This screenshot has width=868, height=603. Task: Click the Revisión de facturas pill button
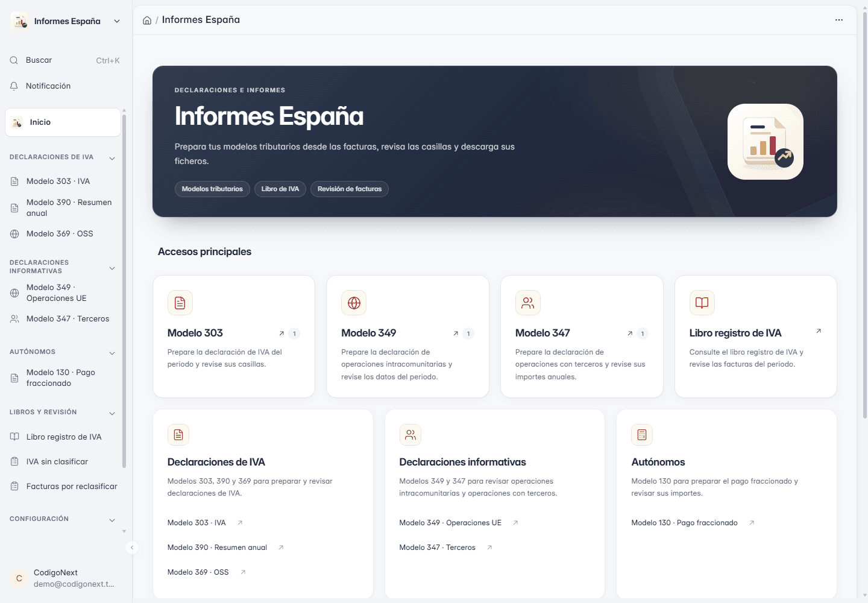click(x=350, y=189)
